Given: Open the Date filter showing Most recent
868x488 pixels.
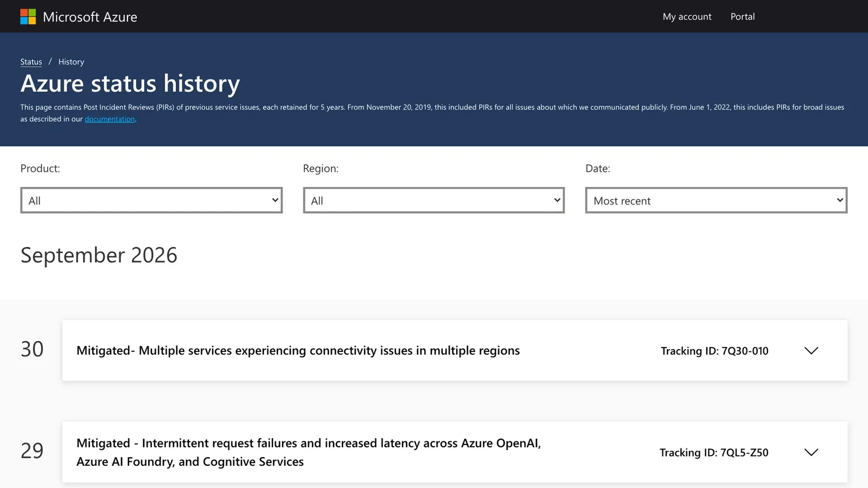Looking at the screenshot, I should coord(716,200).
